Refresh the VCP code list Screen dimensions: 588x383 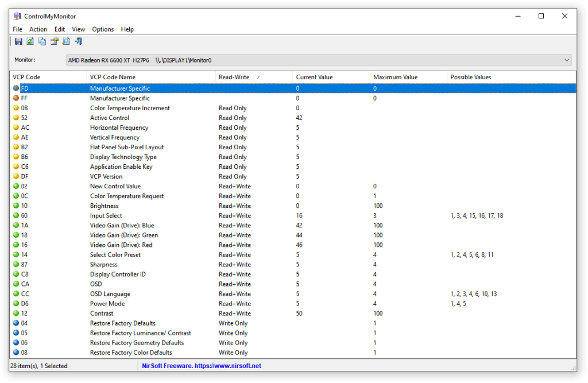(30, 41)
